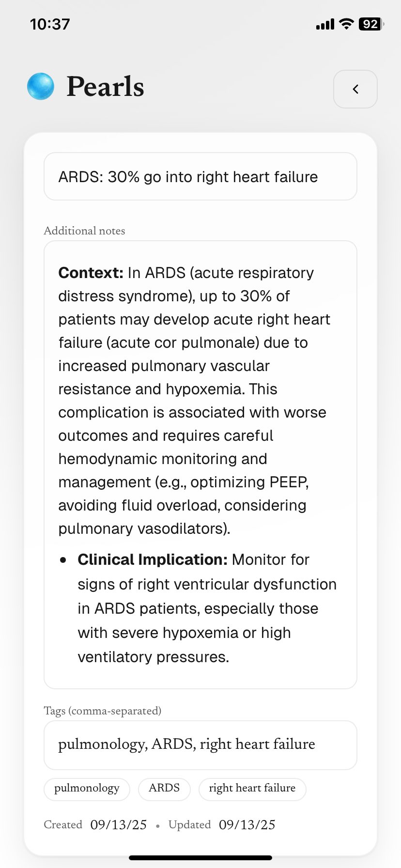Tap the battery indicator in status bar
The height and width of the screenshot is (868, 401).
coord(371,24)
